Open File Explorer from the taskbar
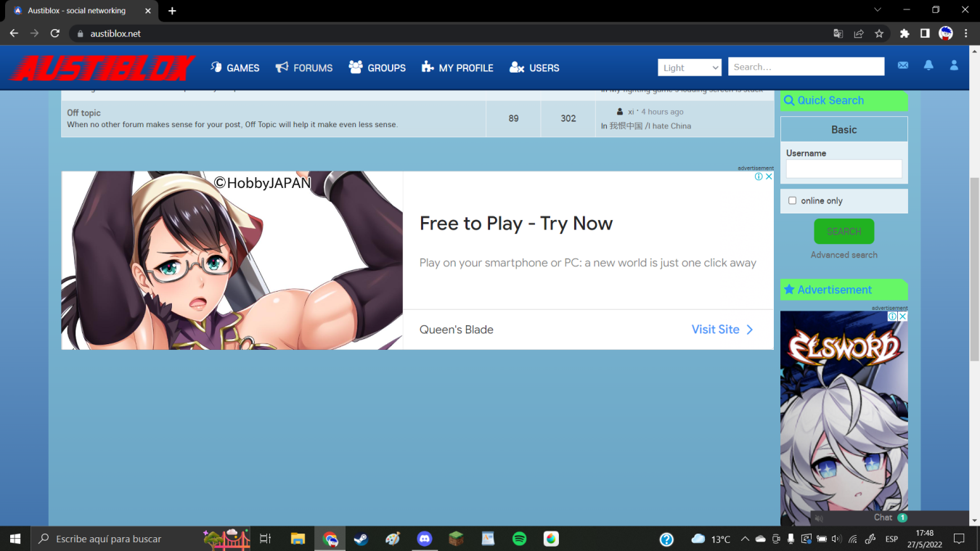 (x=298, y=539)
